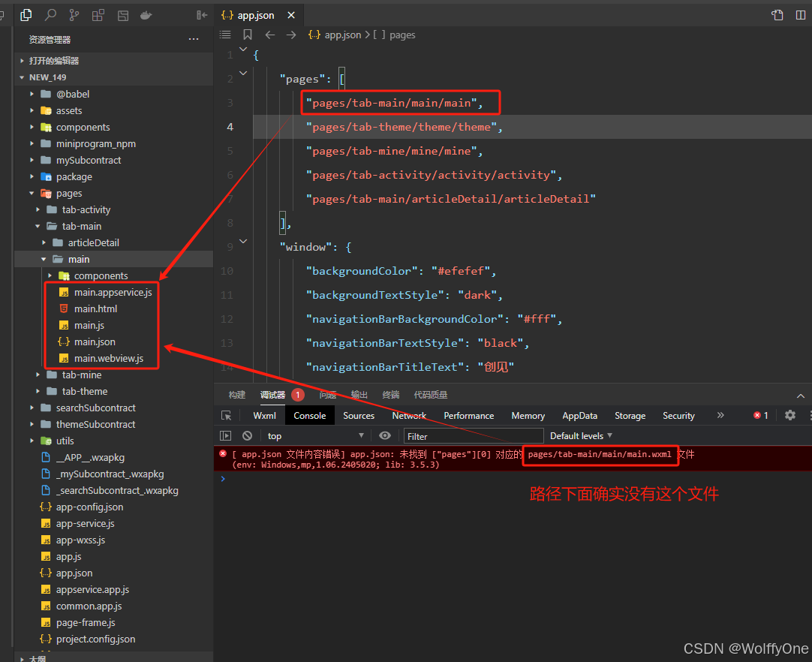Close the app.json editor tab
This screenshot has width=812, height=662.
pyautogui.click(x=291, y=15)
